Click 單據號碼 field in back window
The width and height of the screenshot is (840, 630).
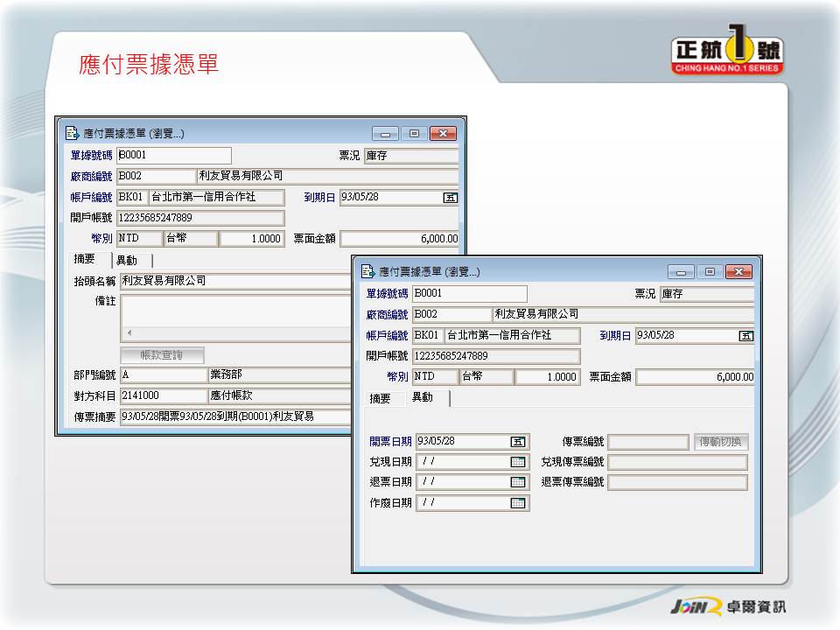click(173, 156)
